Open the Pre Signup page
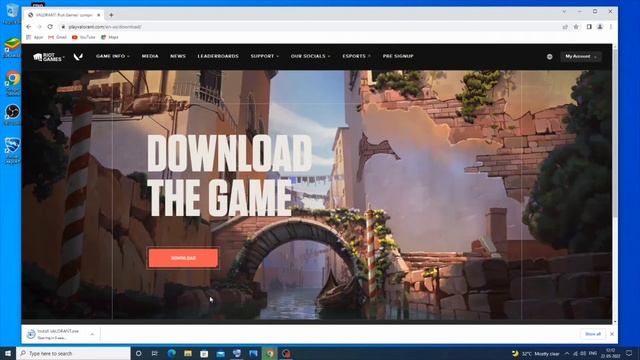Image resolution: width=640 pixels, height=360 pixels. tap(398, 56)
